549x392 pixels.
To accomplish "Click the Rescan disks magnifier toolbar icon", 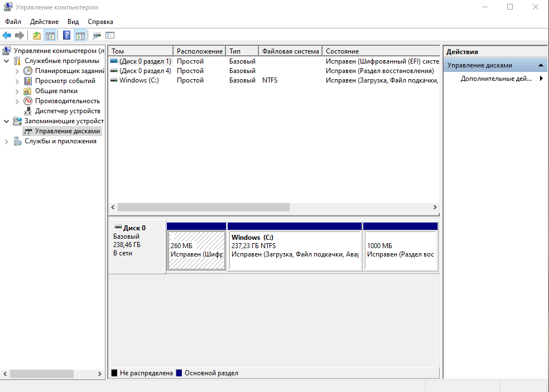I will [x=97, y=35].
